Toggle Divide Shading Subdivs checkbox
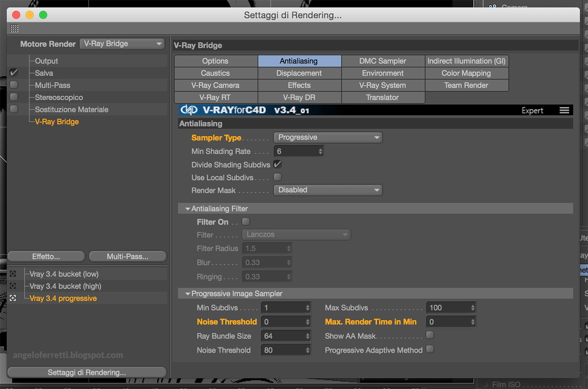The image size is (588, 389). tap(278, 164)
